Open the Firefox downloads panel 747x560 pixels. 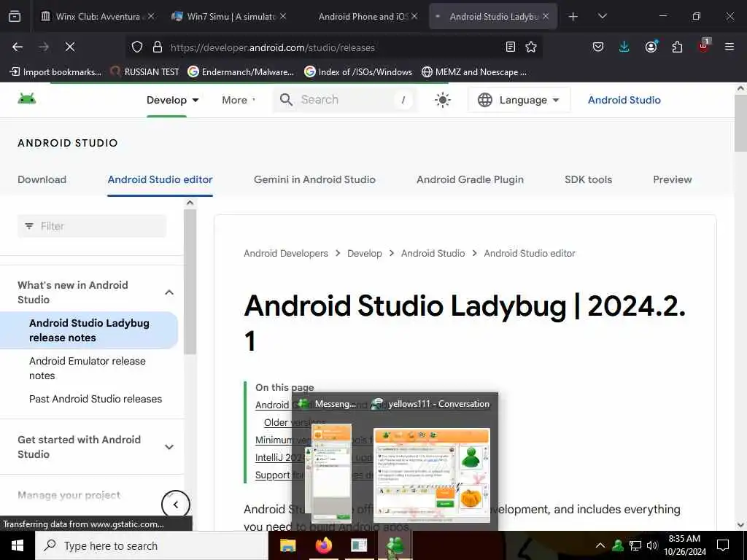pos(624,47)
